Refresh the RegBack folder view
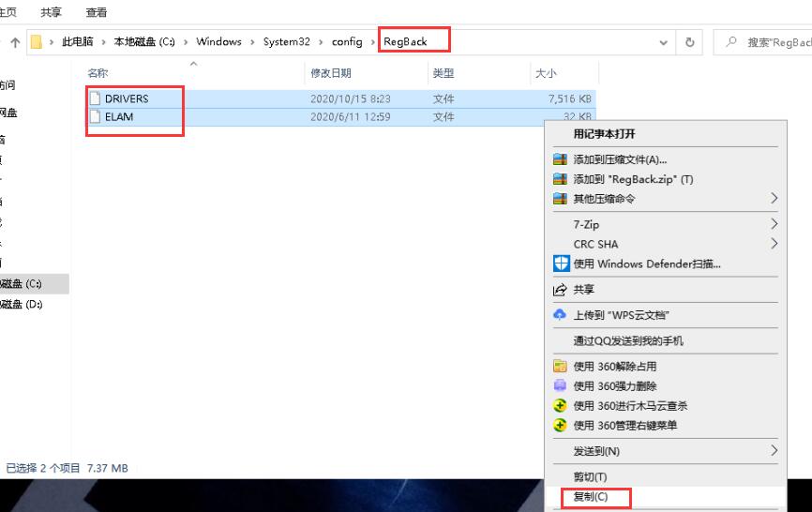812x512 pixels. (689, 42)
